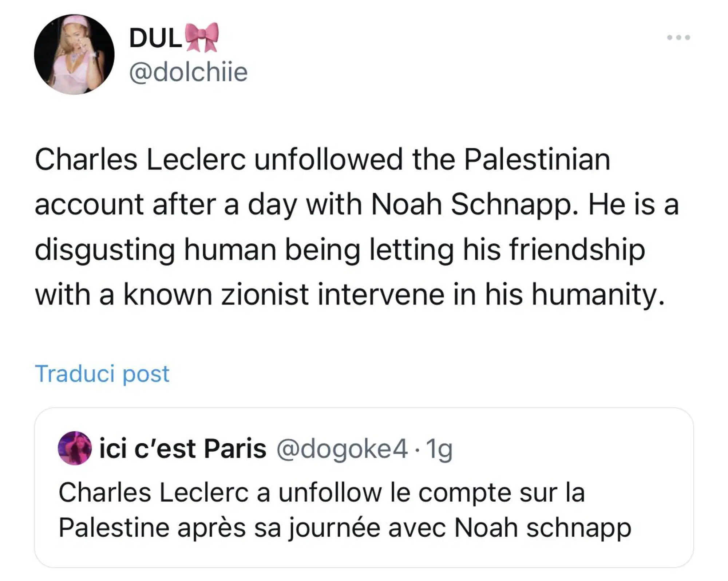Click "humanity." ending the main tweet
The width and height of the screenshot is (728, 581).
pyautogui.click(x=598, y=294)
